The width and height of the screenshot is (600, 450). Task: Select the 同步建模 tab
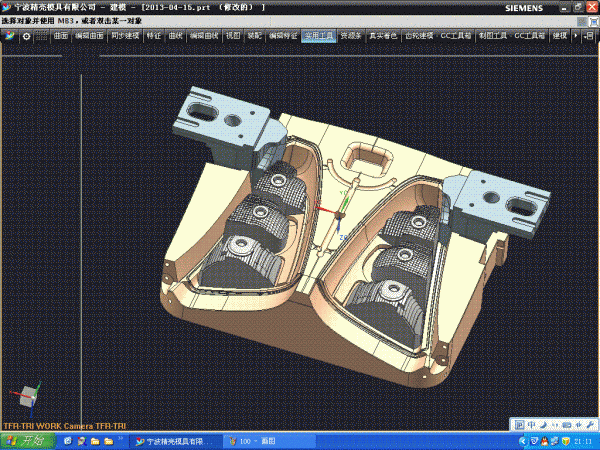coord(125,36)
